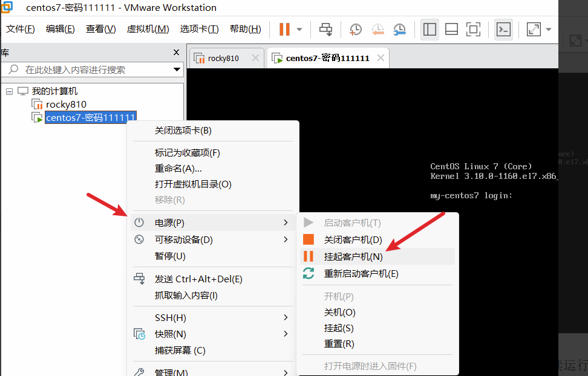Choose 抓取输入内容(I) menu entry
Image resolution: width=588 pixels, height=376 pixels.
click(212, 296)
